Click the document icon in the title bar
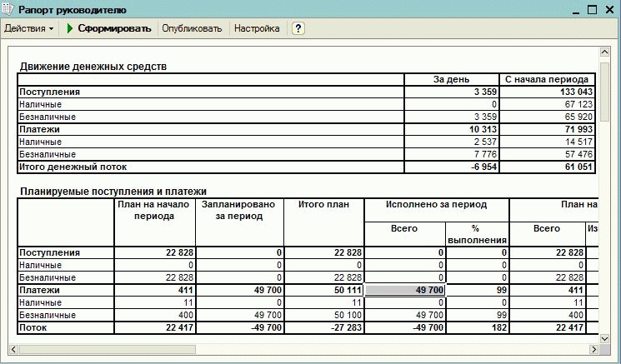 pos(8,9)
